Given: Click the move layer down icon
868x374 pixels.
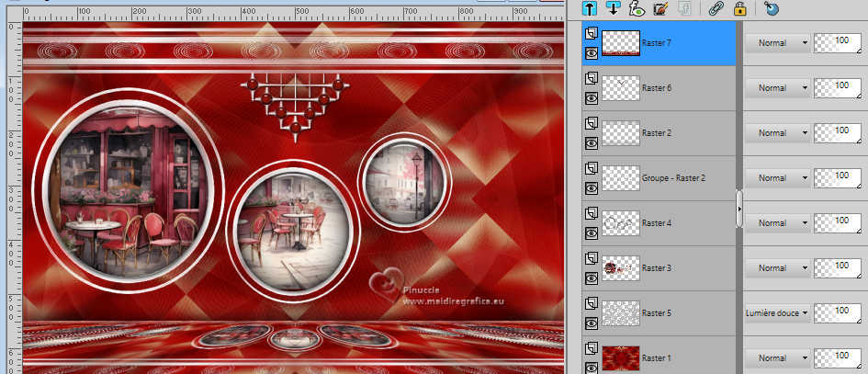Looking at the screenshot, I should tap(614, 7).
